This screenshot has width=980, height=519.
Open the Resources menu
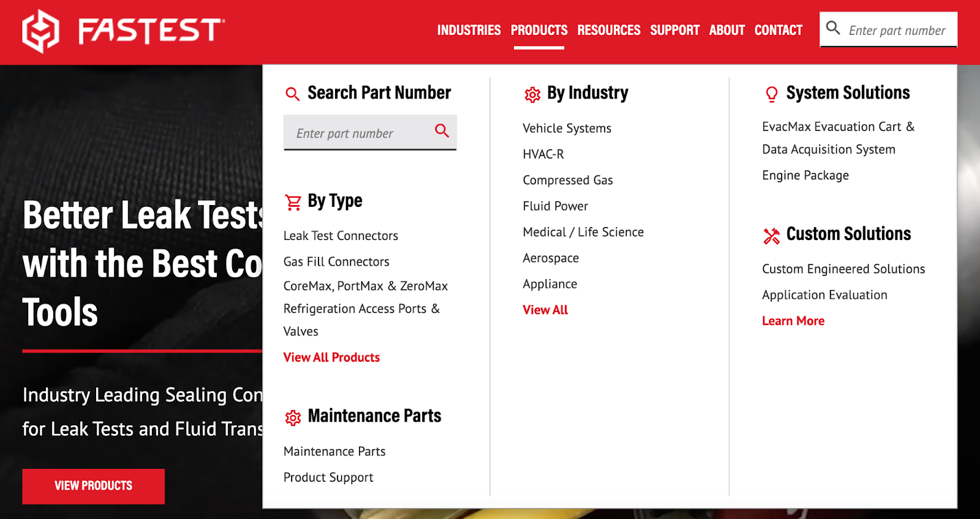point(609,30)
